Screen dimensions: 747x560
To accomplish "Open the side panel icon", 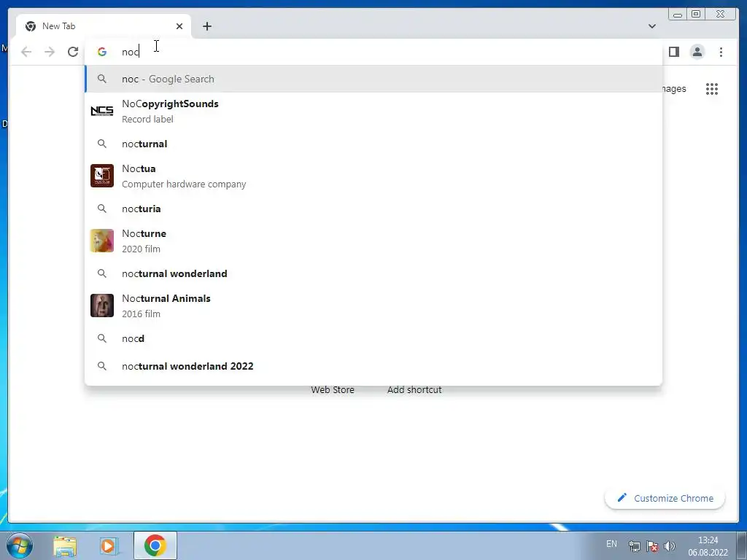I will click(673, 52).
